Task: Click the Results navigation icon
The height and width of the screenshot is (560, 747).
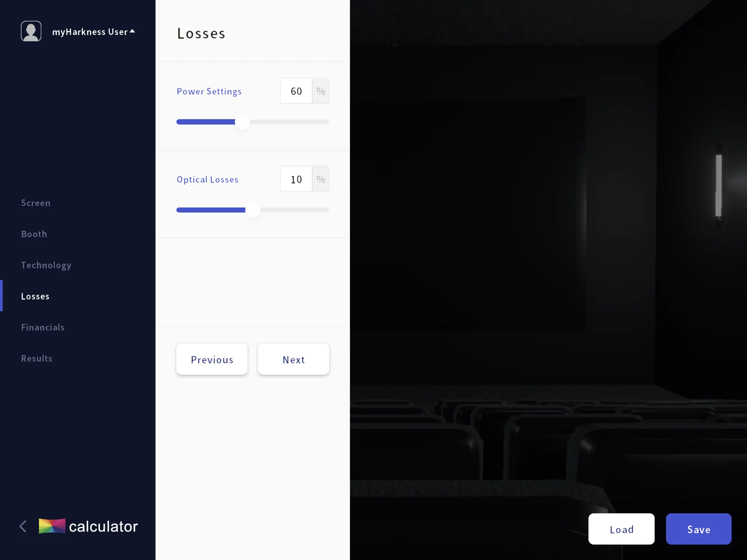Action: pos(37,358)
